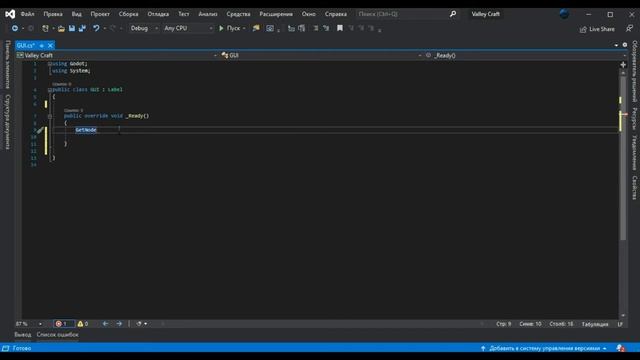Open the Правка menu
The height and width of the screenshot is (360, 640).
tap(53, 14)
